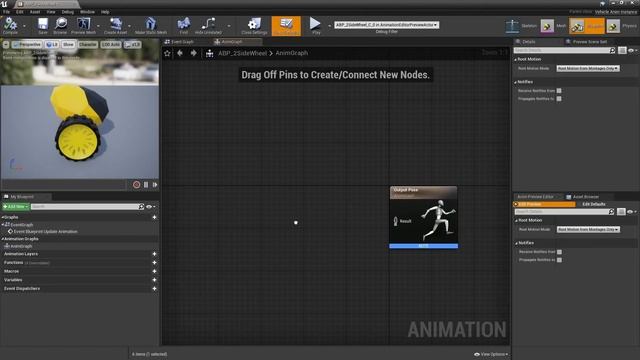Viewport: 640px width, 360px height.
Task: Click the Create Asset toolbar icon
Action: (116, 25)
